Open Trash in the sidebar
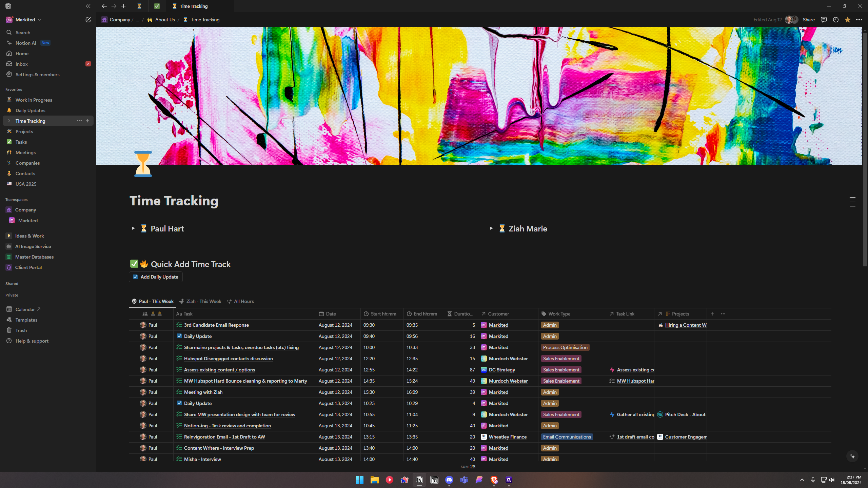Image resolution: width=868 pixels, height=488 pixels. tap(48, 330)
